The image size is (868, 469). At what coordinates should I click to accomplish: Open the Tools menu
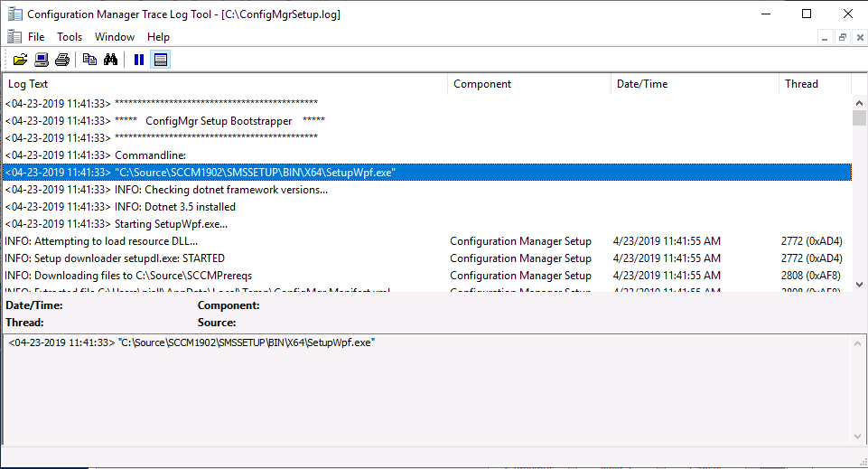(70, 36)
